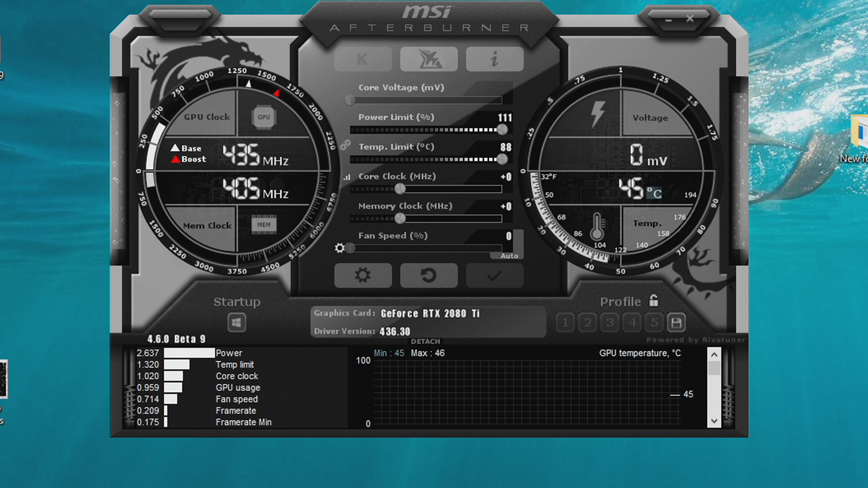
Task: Select profile slot 5
Action: [654, 323]
